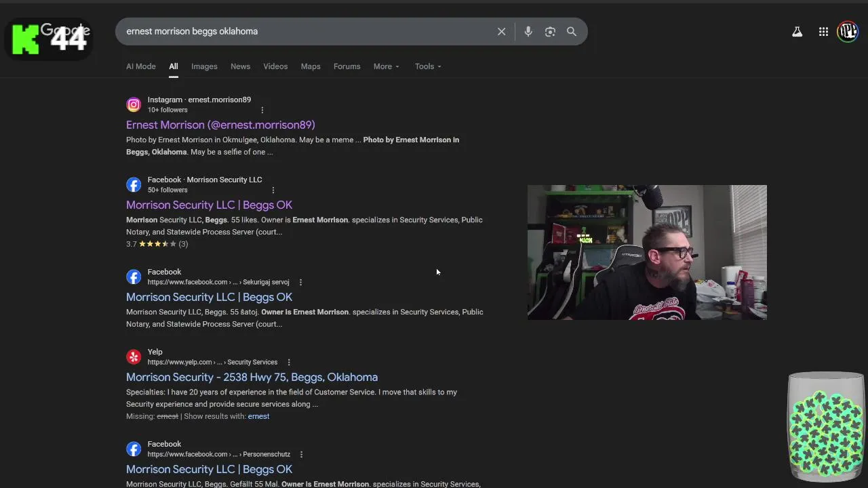Select the All results tab
This screenshot has height=488, width=868.
point(174,66)
